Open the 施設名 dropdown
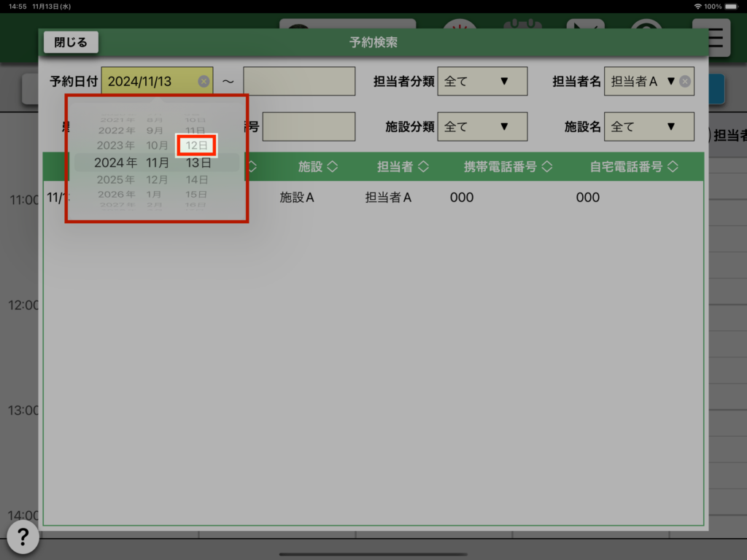Image resolution: width=747 pixels, height=560 pixels. (x=649, y=127)
